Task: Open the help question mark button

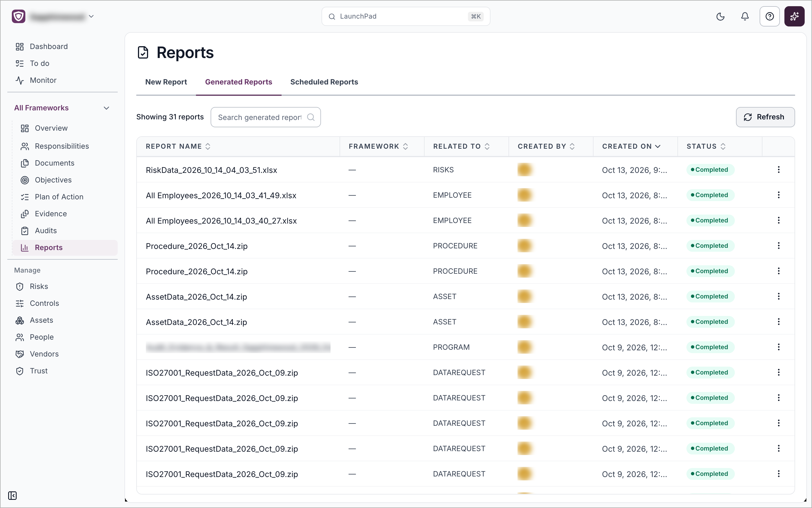Action: tap(769, 16)
